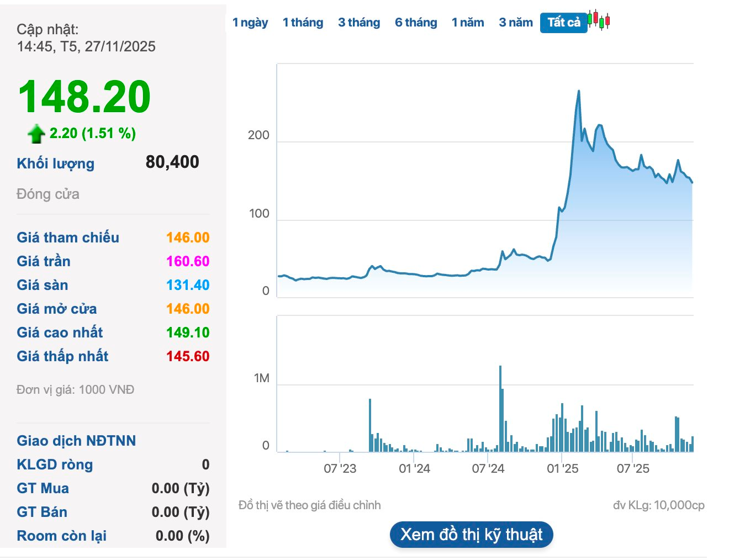The width and height of the screenshot is (729, 560).
Task: Click the green up arrow price indicator
Action: tap(36, 134)
